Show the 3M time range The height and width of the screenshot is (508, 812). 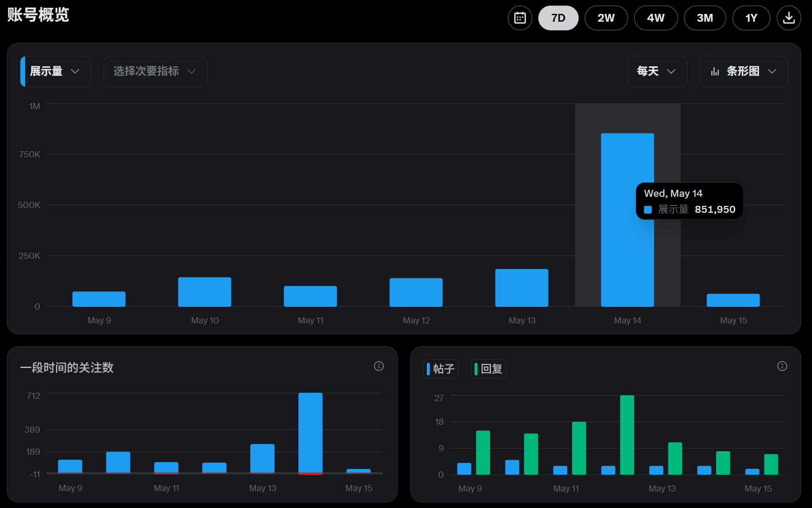pyautogui.click(x=704, y=18)
